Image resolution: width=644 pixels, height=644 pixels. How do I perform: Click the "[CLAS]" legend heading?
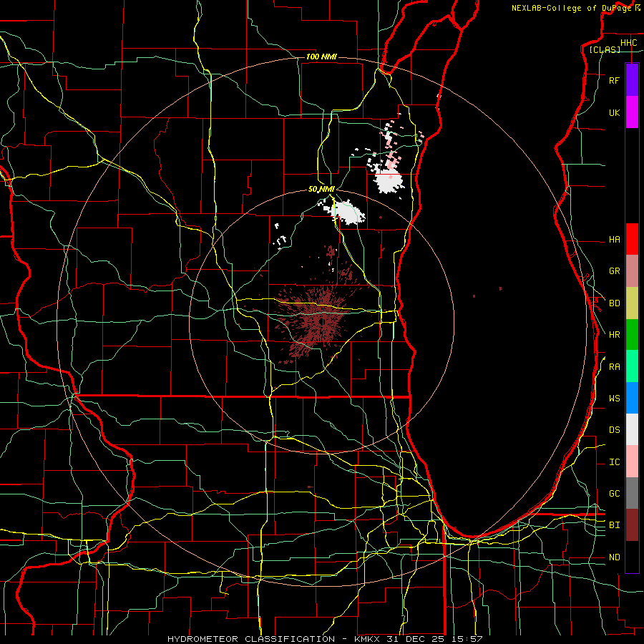tap(605, 49)
